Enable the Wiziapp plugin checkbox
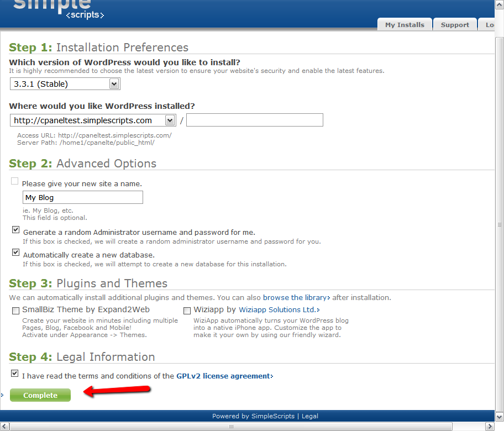504x431 pixels. pos(187,311)
